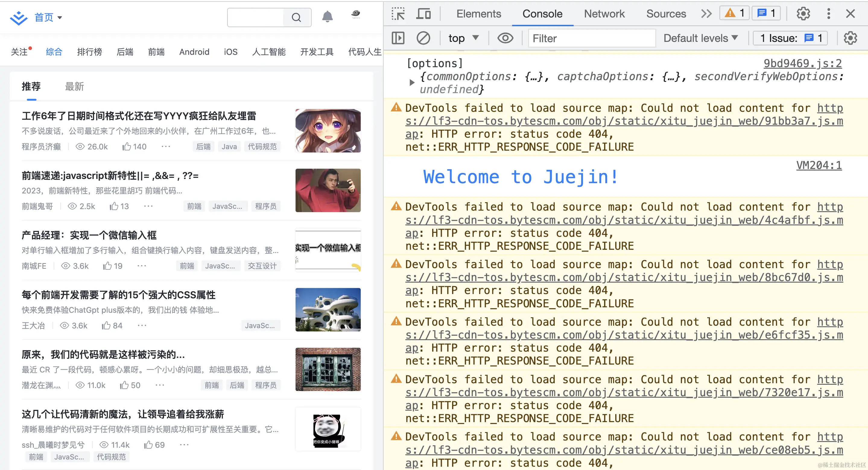Open the Default levels dropdown

[701, 38]
